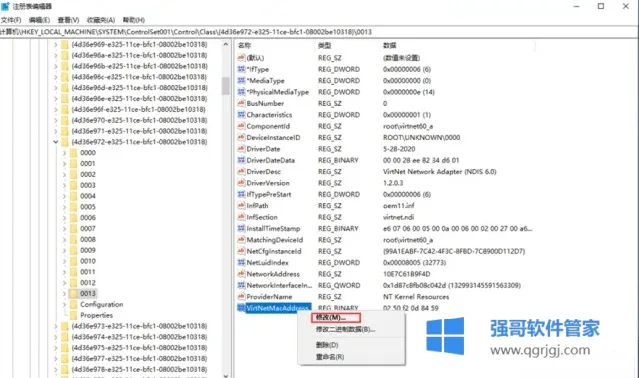Click the MatchingDeviceId string icon
The height and width of the screenshot is (378, 639).
pos(241,240)
